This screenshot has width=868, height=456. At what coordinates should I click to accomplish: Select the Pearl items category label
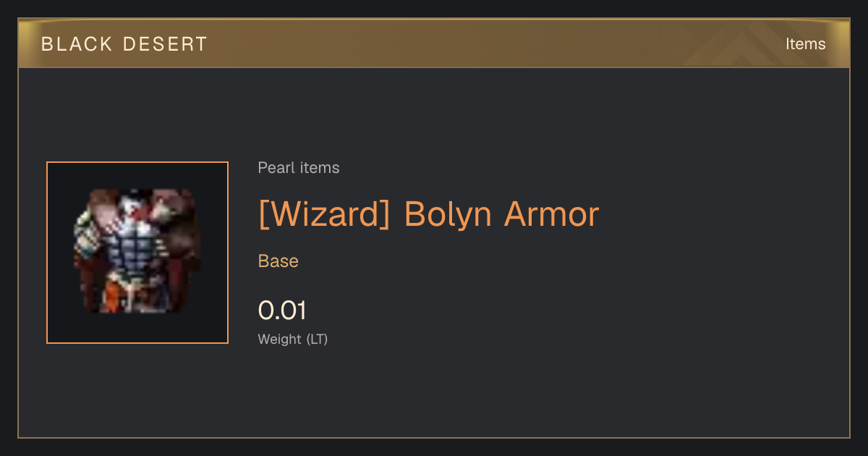tap(299, 168)
